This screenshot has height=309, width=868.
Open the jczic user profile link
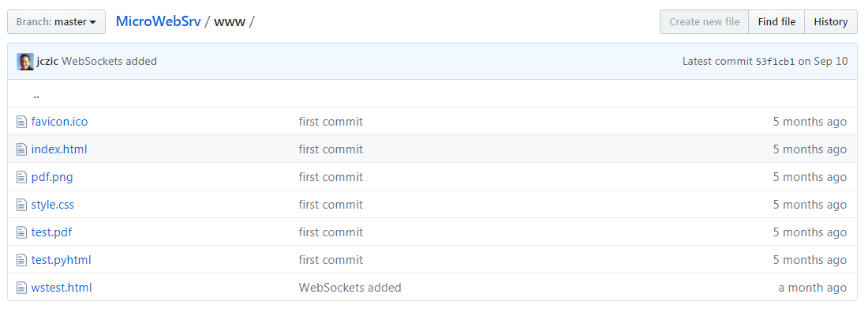47,62
